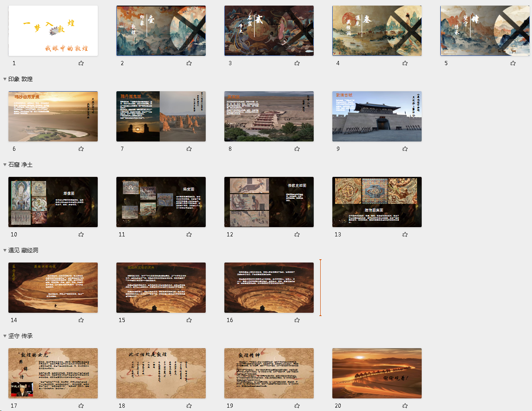Click the transition star icon under slide 12
Screen dimensions: 532x411
(x=297, y=234)
